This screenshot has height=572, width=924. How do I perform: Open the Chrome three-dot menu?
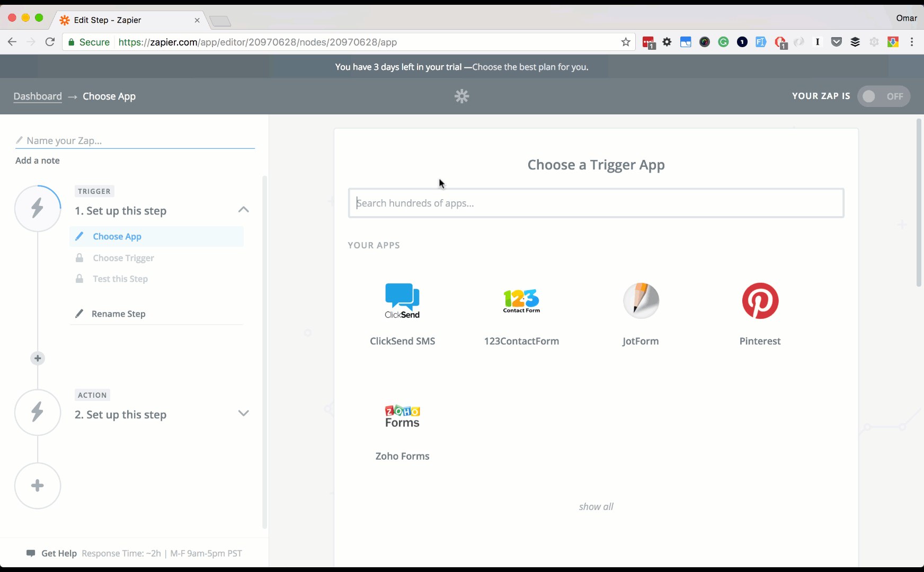(912, 42)
